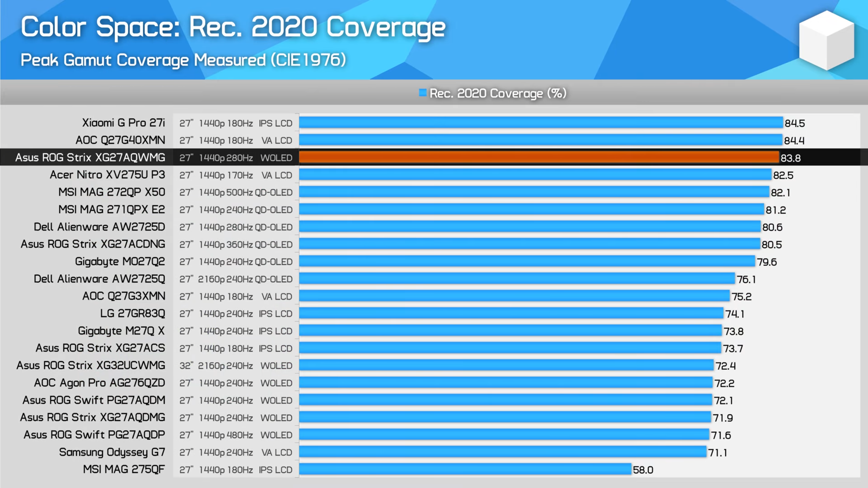Click the 71.1 value for Samsung Odyssey G7
868x488 pixels.
click(717, 453)
